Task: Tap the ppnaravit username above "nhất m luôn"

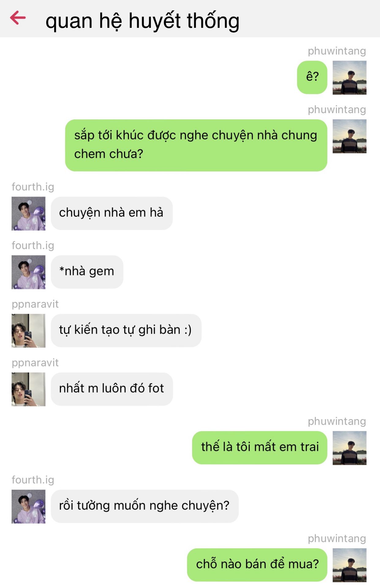Action: 35,363
